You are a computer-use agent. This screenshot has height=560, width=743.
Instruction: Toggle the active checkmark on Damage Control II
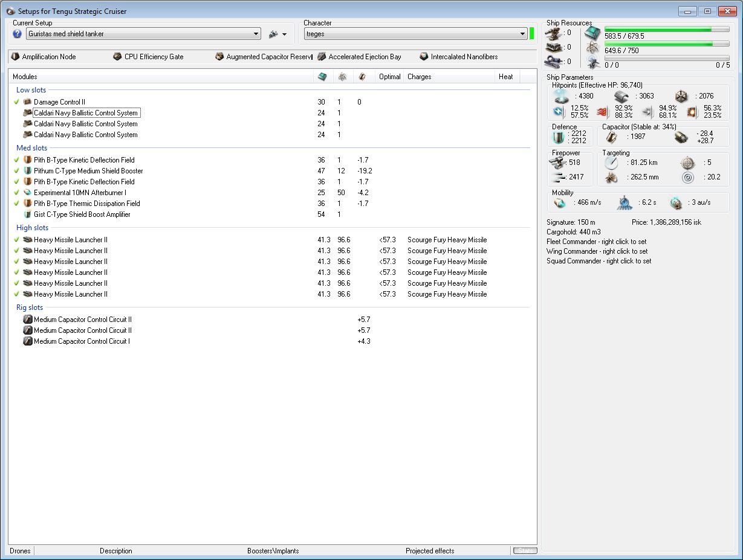17,102
